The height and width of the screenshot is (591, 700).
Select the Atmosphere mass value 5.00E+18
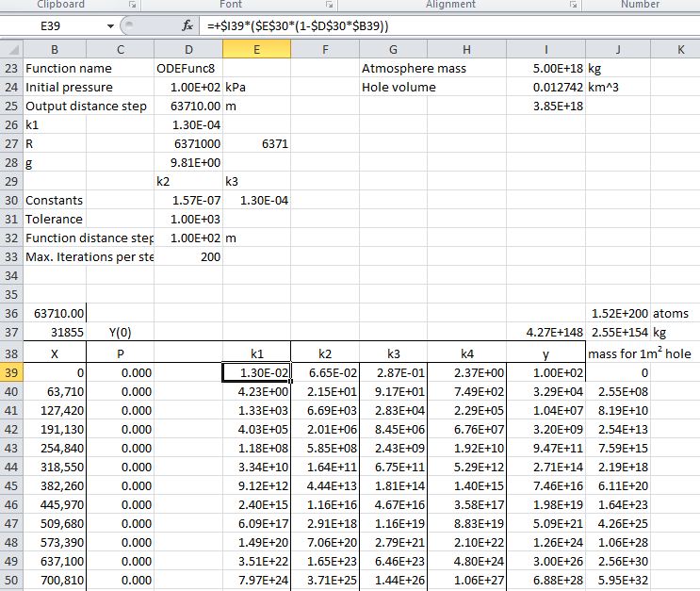545,68
